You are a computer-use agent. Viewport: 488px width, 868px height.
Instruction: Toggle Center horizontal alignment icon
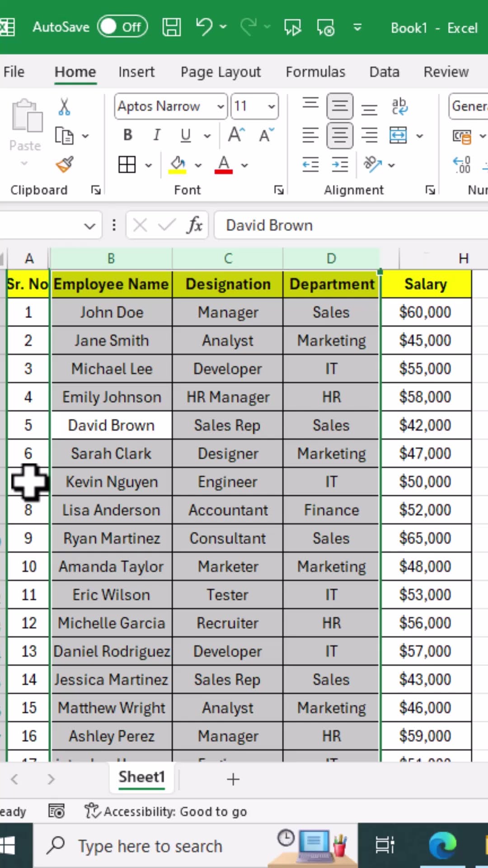[x=340, y=136]
